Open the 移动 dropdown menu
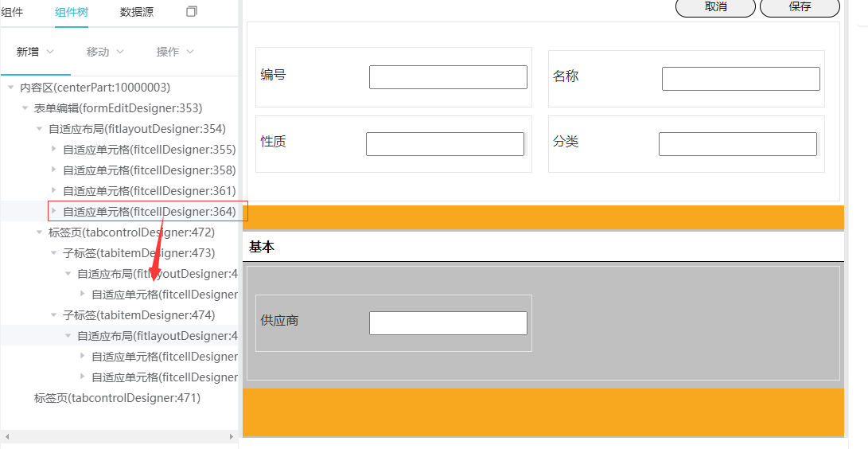This screenshot has width=868, height=449. pos(105,52)
